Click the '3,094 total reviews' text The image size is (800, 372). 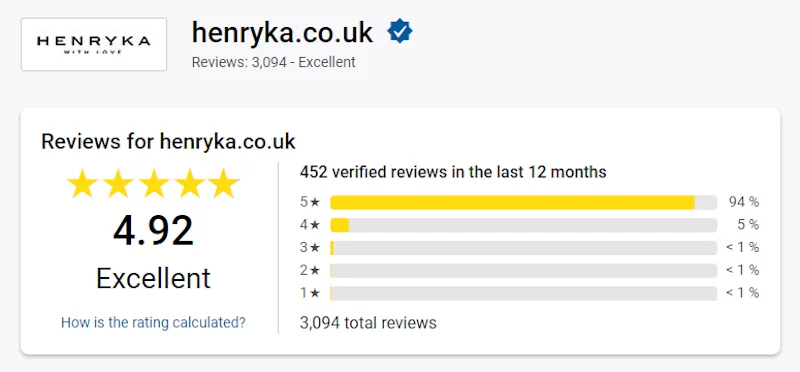[x=368, y=323]
